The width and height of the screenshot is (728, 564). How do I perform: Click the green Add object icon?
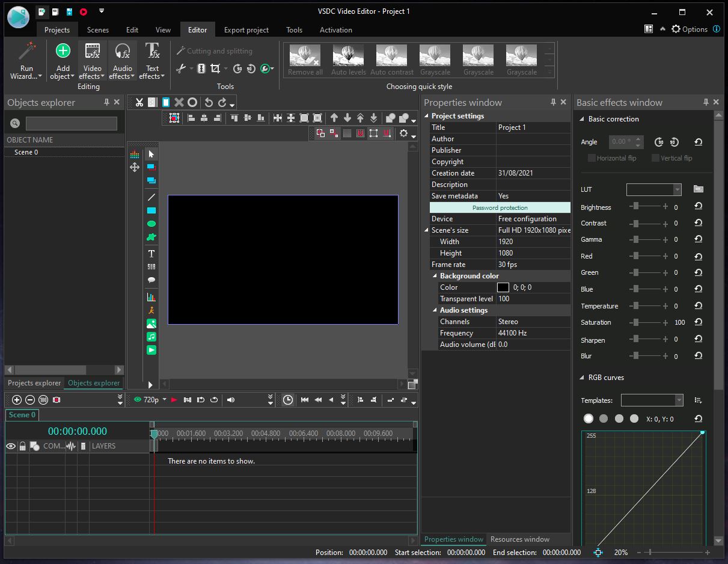coord(63,51)
